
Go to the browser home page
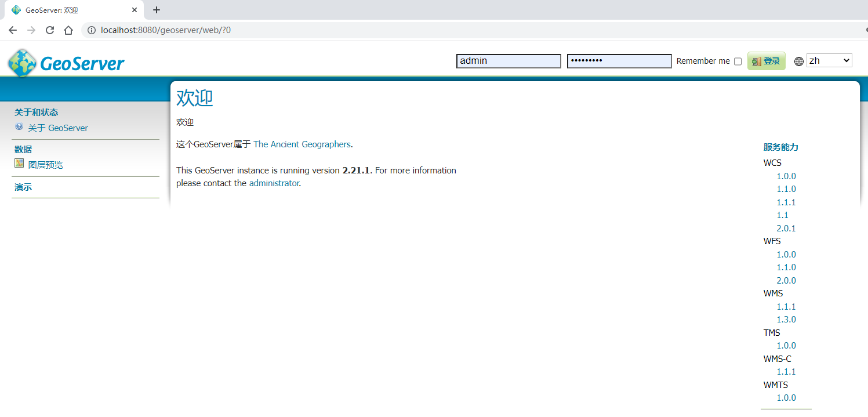point(68,30)
